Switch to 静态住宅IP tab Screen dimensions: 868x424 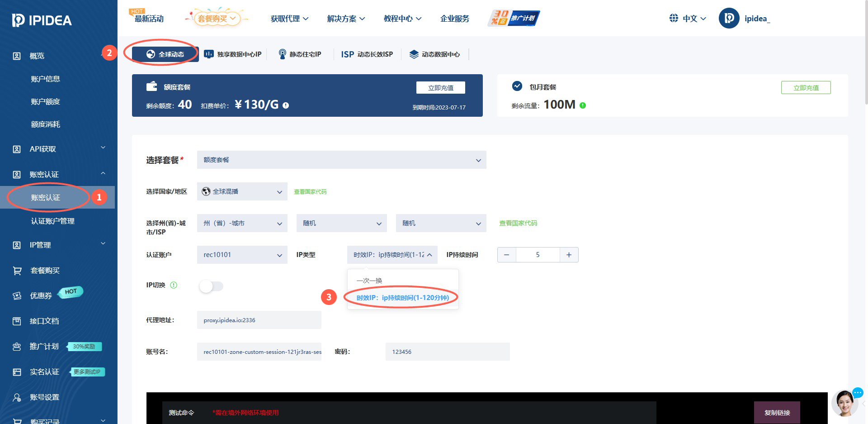(300, 54)
